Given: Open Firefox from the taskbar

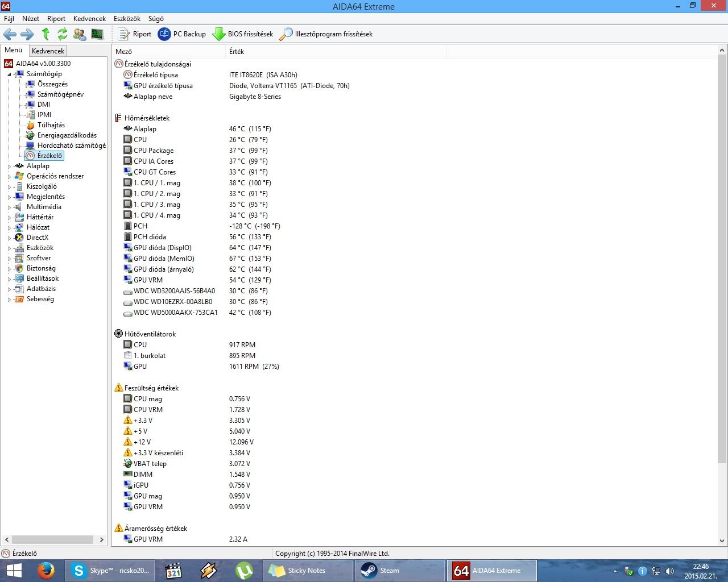Looking at the screenshot, I should click(x=46, y=570).
